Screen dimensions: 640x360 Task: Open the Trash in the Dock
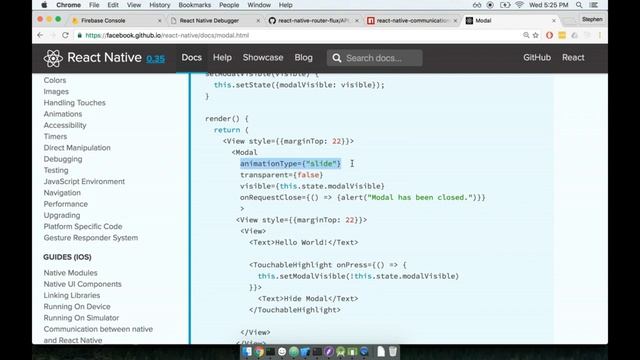393,351
